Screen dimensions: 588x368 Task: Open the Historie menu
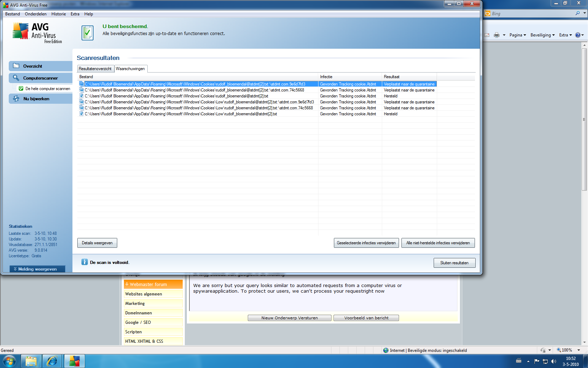58,14
